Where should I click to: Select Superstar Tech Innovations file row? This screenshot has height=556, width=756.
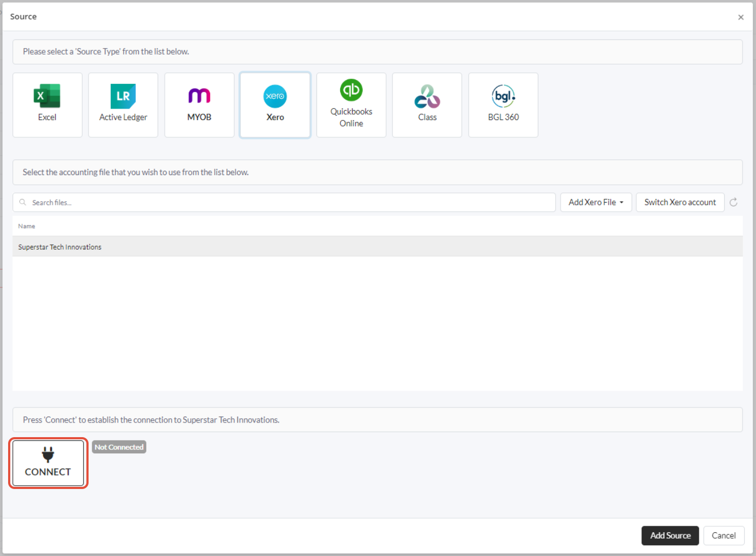point(377,246)
